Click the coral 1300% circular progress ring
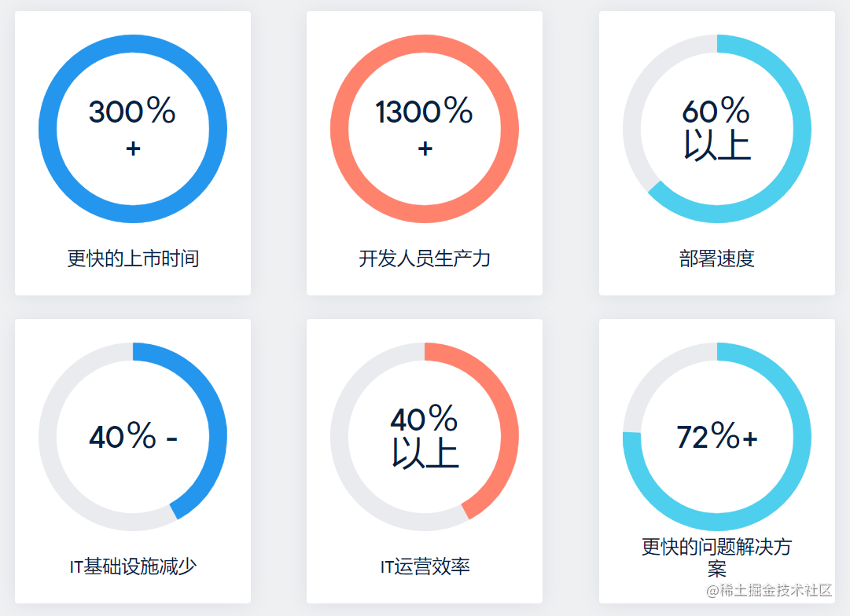 425,128
